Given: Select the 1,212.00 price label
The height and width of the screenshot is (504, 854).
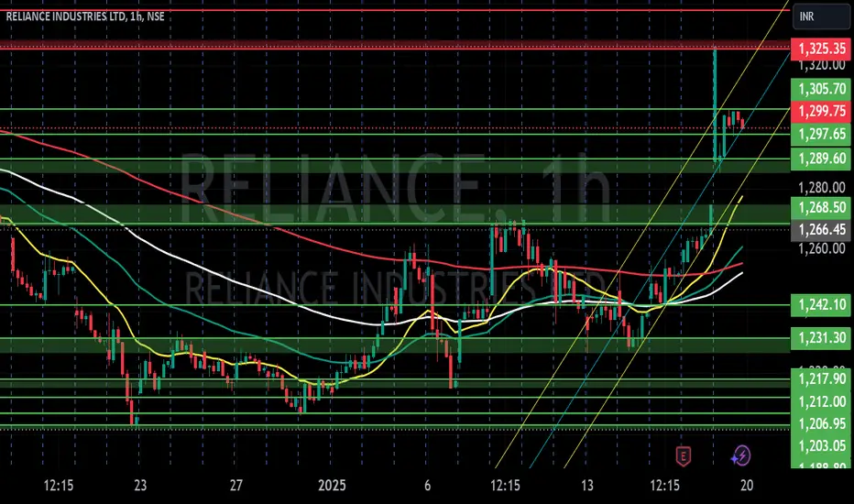Looking at the screenshot, I should 821,401.
